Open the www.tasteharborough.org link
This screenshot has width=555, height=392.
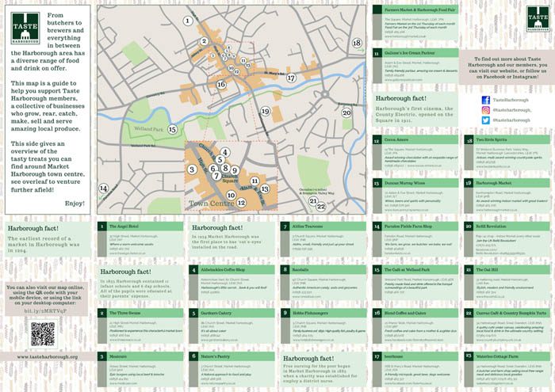[x=48, y=357]
